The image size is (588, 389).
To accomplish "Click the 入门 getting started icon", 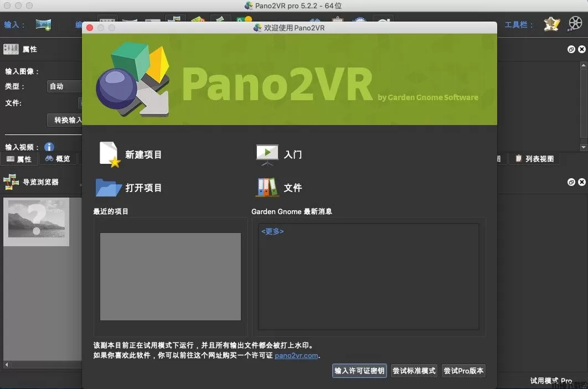I will pyautogui.click(x=267, y=154).
